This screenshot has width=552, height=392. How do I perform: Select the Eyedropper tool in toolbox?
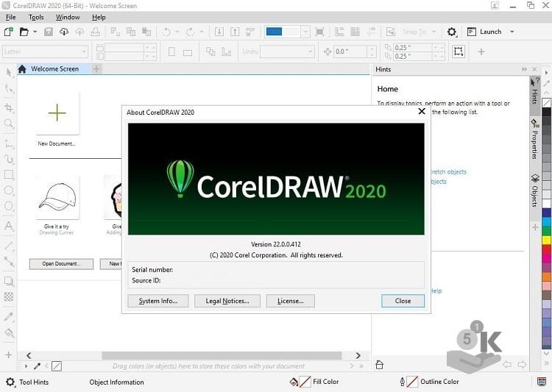pos(9,316)
